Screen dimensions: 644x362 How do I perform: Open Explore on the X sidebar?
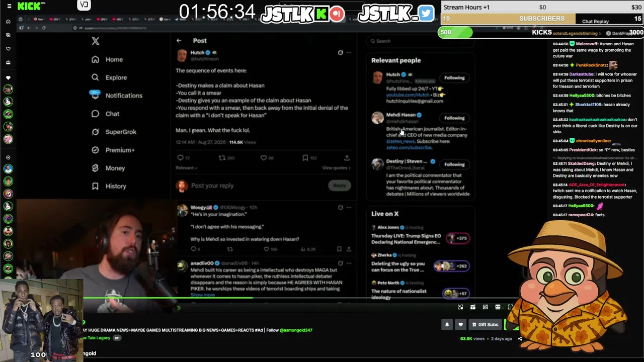(x=109, y=77)
